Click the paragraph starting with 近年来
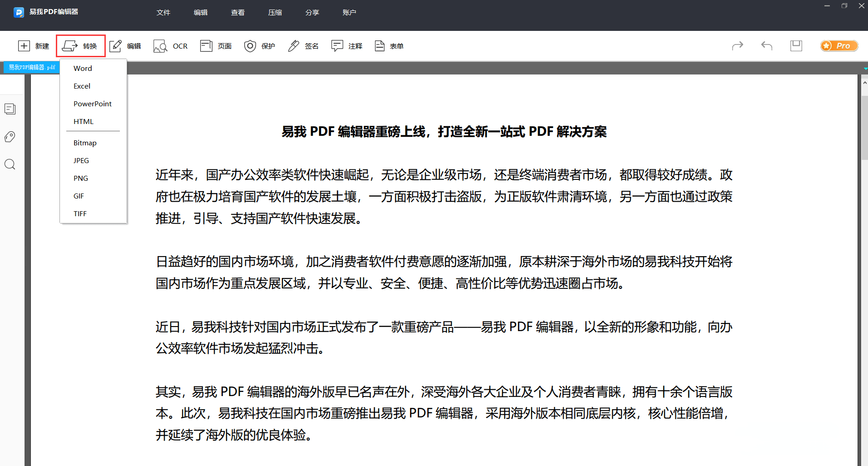 click(444, 197)
